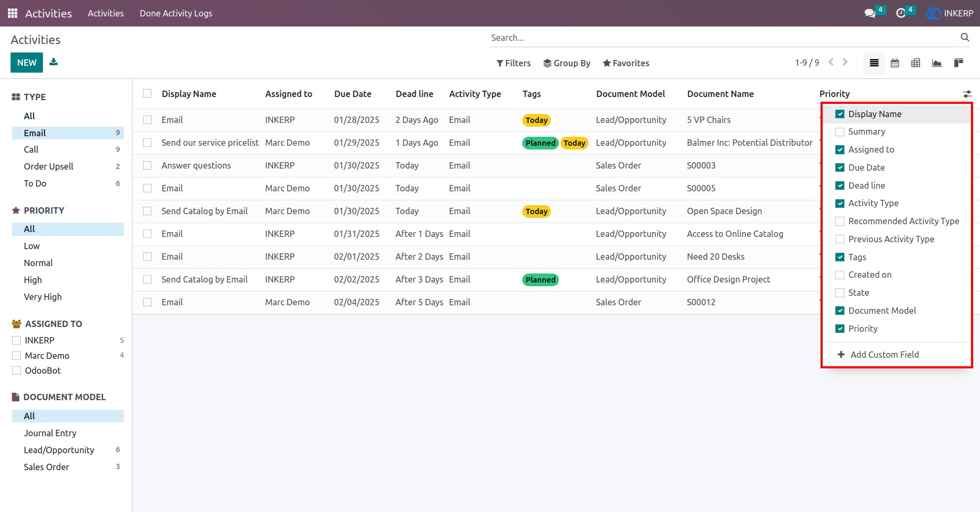Go to next page arrow

click(845, 62)
